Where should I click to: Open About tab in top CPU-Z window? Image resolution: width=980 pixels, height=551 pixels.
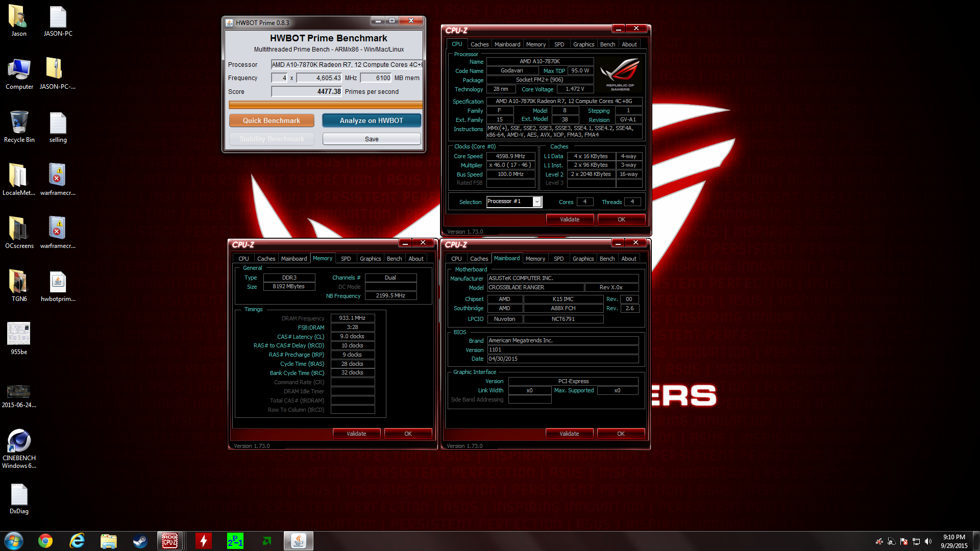pos(629,44)
